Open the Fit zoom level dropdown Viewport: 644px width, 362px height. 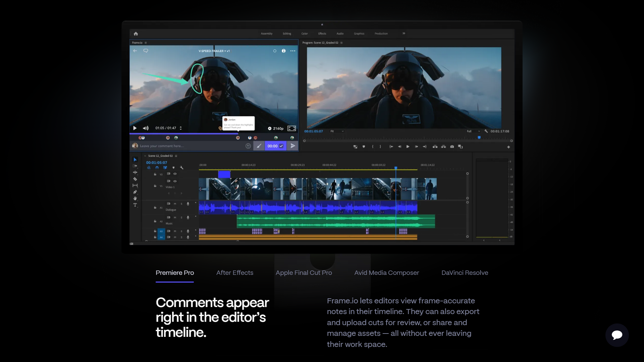337,131
